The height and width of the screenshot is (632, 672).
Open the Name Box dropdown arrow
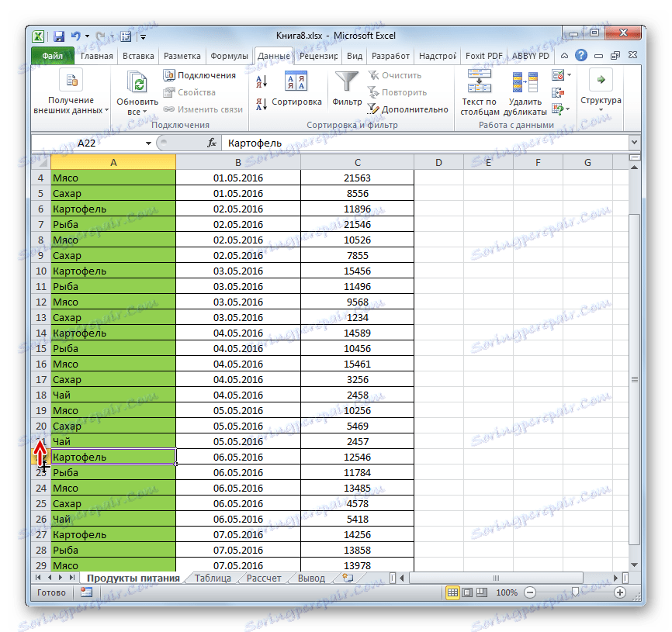click(x=147, y=143)
